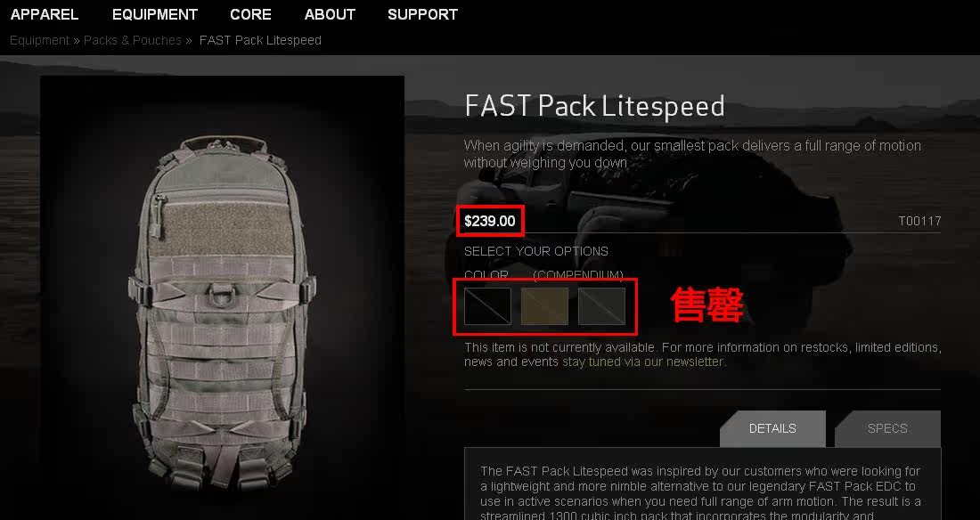The width and height of the screenshot is (980, 520).
Task: Click the FAST Pack Litespeed product title
Action: 594,106
